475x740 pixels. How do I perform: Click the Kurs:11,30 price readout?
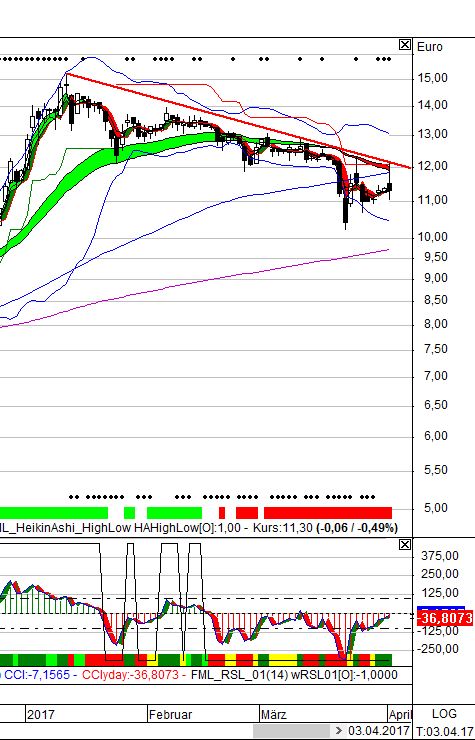point(283,528)
